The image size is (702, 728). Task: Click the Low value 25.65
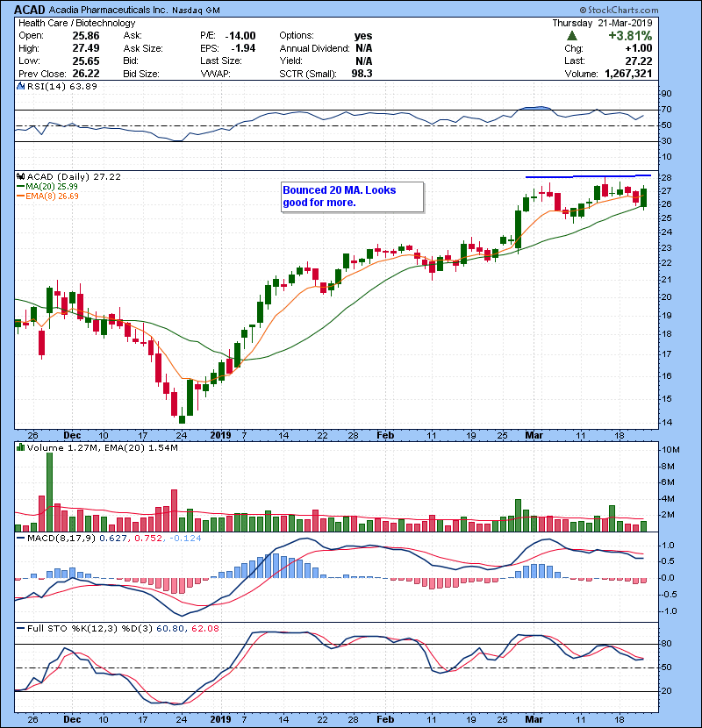pyautogui.click(x=86, y=61)
